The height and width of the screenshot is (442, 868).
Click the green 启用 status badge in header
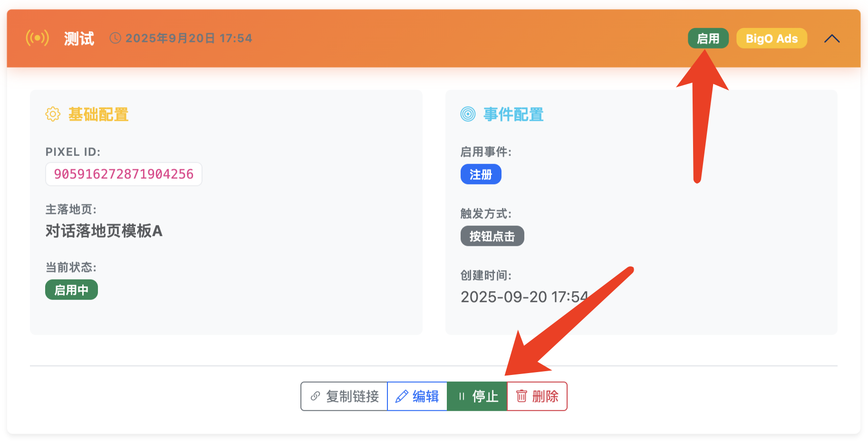pos(708,38)
